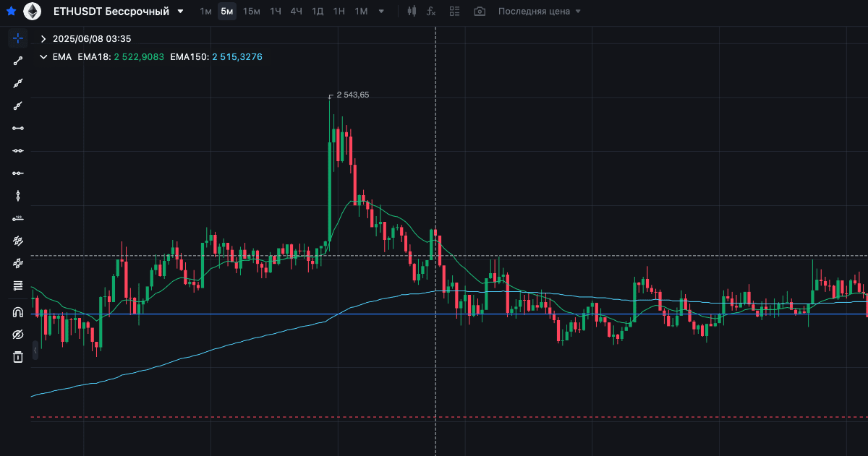This screenshot has width=868, height=456.
Task: Switch to the 15м timeframe
Action: point(251,12)
